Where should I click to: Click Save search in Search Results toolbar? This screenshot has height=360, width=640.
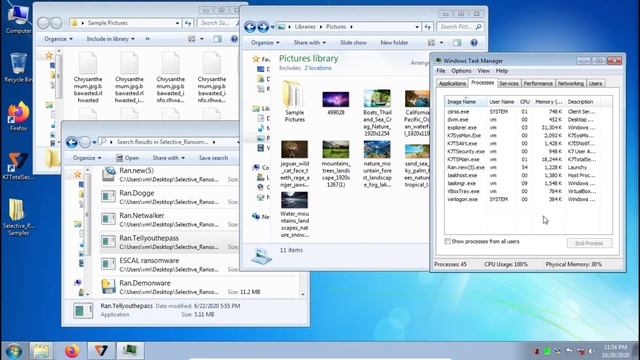tap(213, 158)
